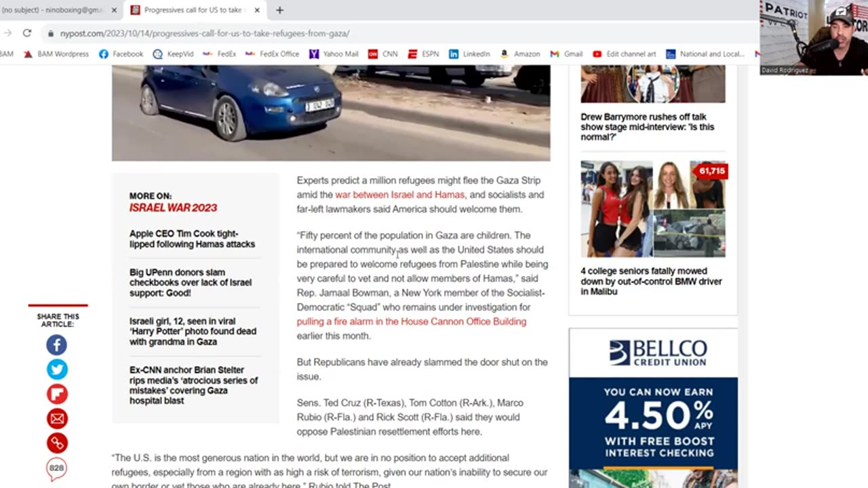Click the blue car article photo
Viewport: 868px width, 488px height.
[331, 113]
